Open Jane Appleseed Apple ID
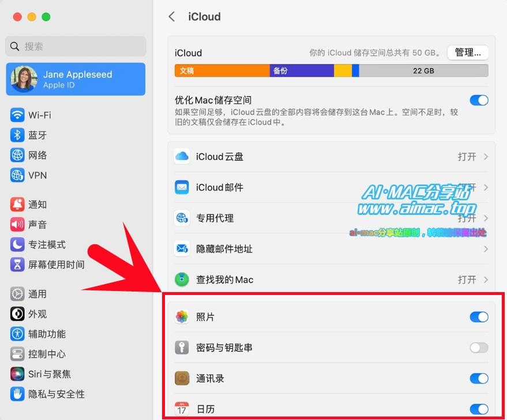This screenshot has height=420, width=507. coord(76,79)
